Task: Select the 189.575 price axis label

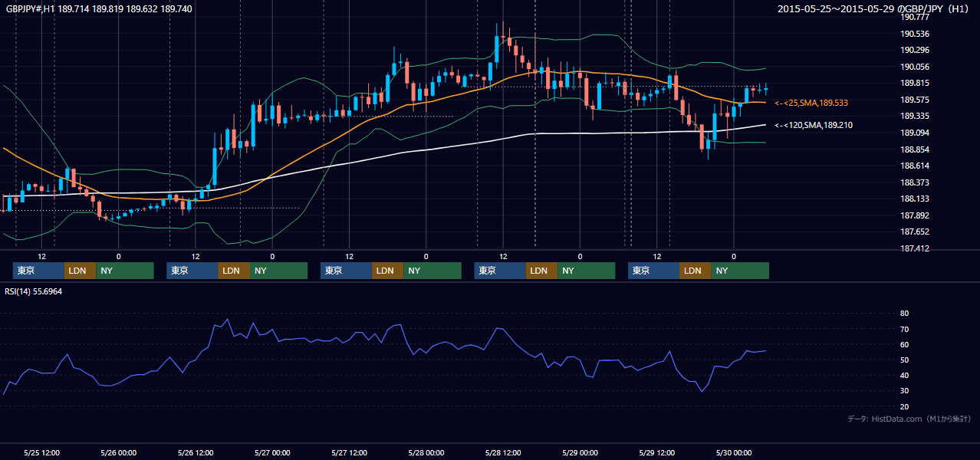Action: click(x=915, y=100)
